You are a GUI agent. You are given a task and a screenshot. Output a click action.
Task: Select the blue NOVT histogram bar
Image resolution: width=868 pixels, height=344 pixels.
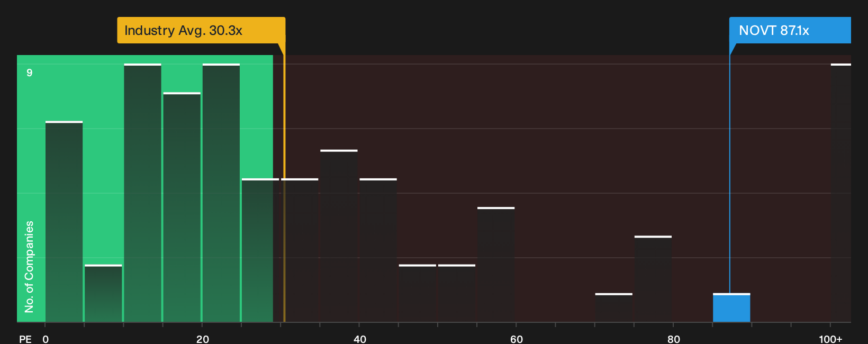coord(731,307)
